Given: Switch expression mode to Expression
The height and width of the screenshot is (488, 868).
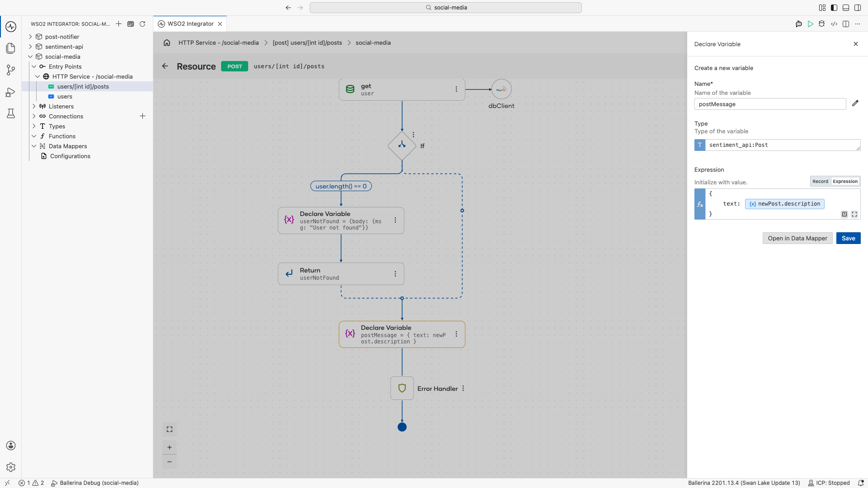Looking at the screenshot, I should [845, 182].
